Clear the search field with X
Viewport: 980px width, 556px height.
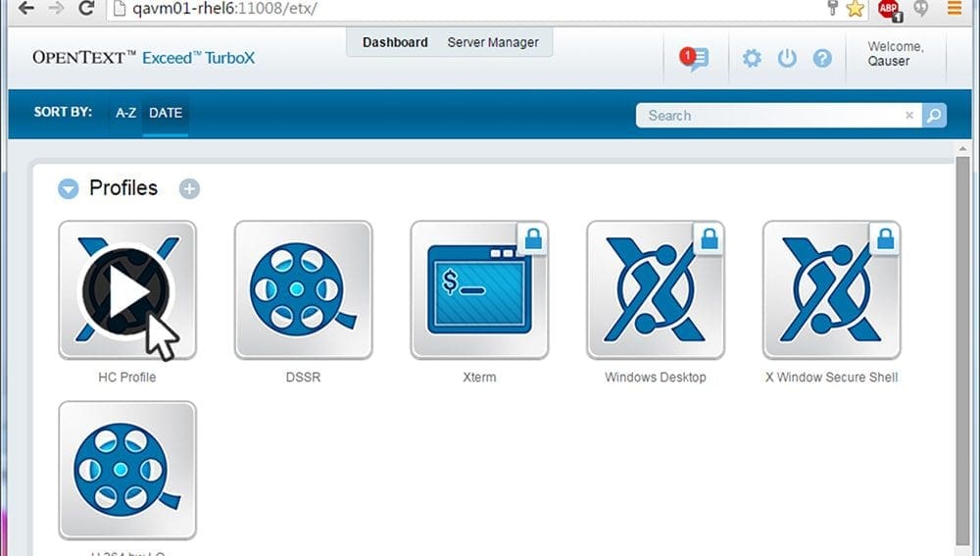click(x=909, y=115)
